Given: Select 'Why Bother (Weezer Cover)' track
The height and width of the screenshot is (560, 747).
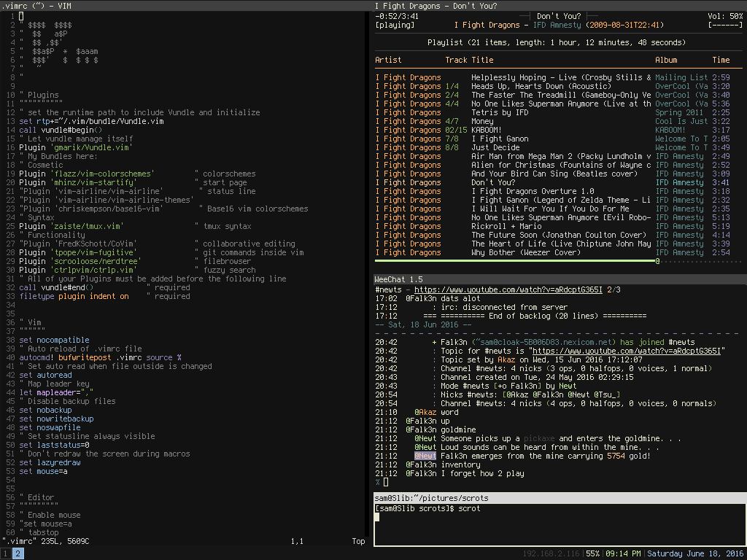Looking at the screenshot, I should pos(526,252).
